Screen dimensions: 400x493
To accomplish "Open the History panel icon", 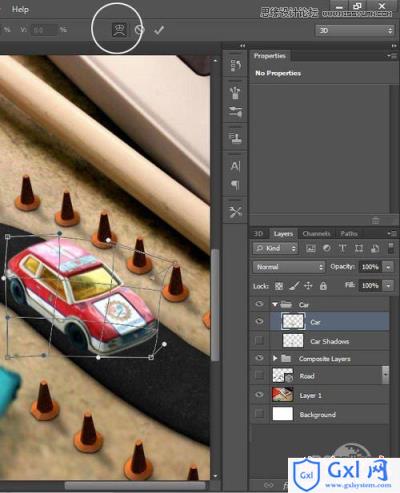I will 235,65.
